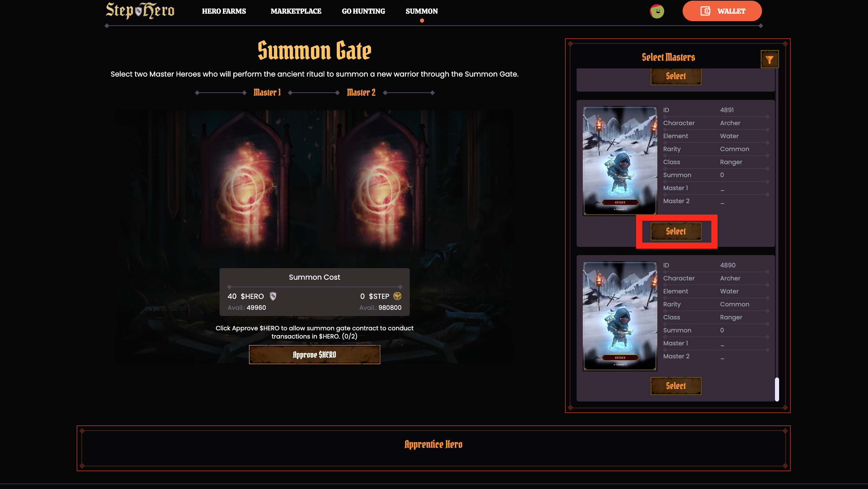Click the partially visible top Select button

coord(676,76)
